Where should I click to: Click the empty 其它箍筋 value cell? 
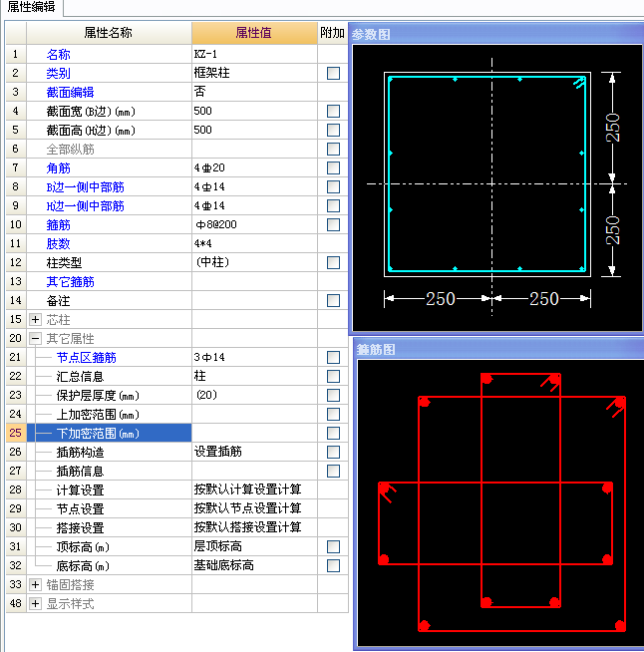click(254, 281)
